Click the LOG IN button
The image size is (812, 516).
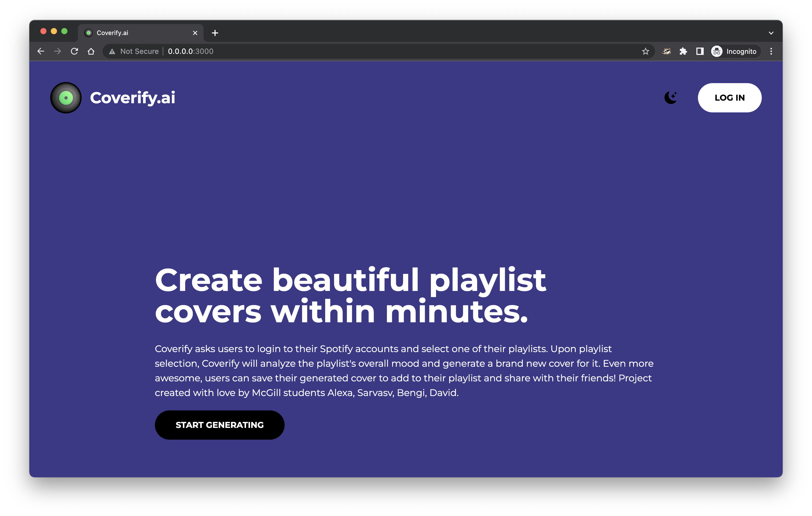729,98
